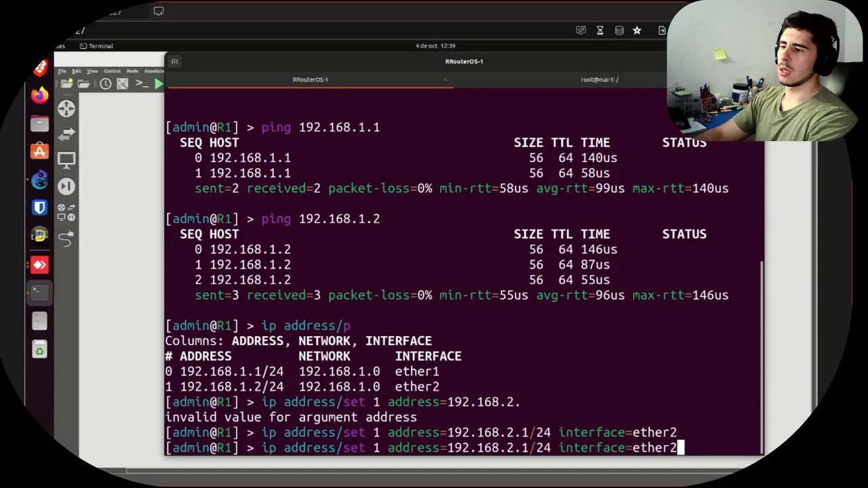
Task: Click the hourglass icon in top bar
Action: pos(599,30)
